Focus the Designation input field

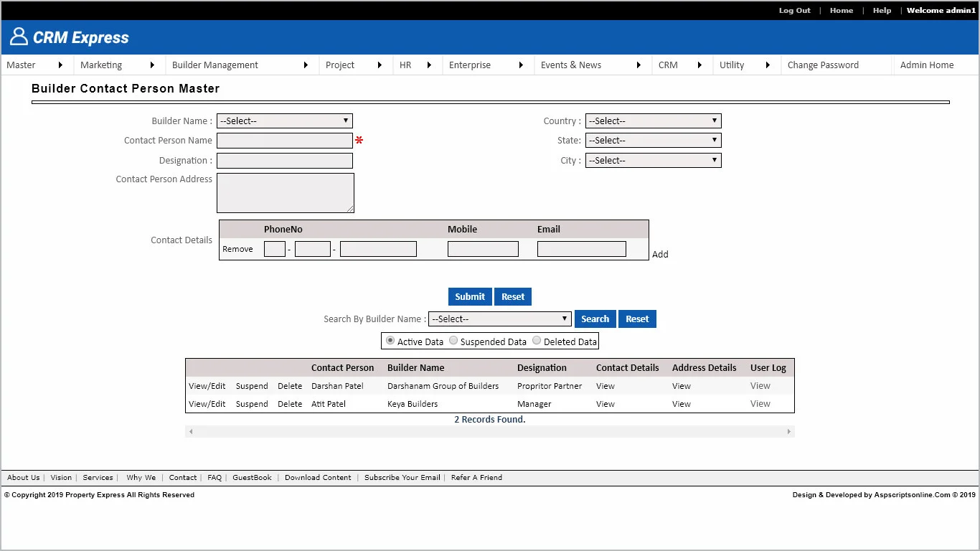tap(285, 161)
